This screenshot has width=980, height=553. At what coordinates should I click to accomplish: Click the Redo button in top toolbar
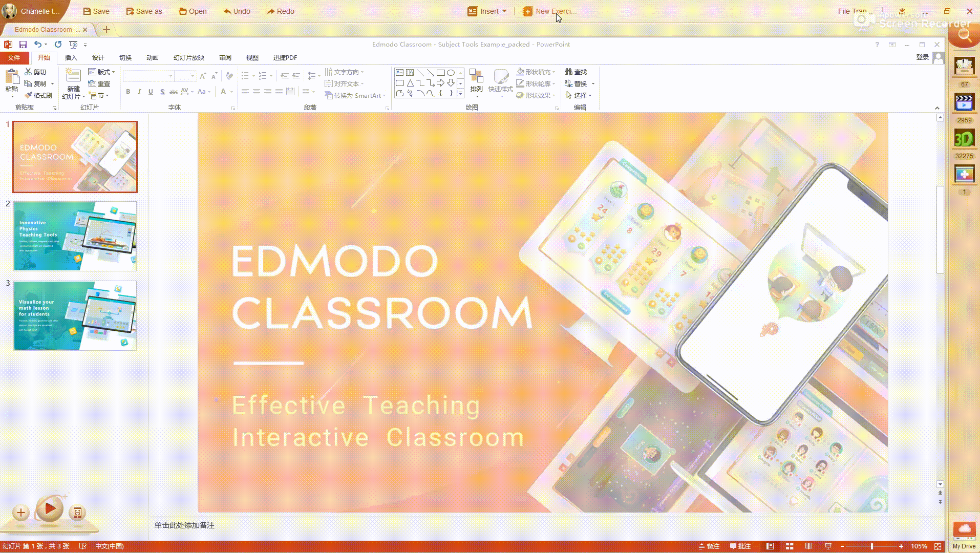[x=281, y=11]
